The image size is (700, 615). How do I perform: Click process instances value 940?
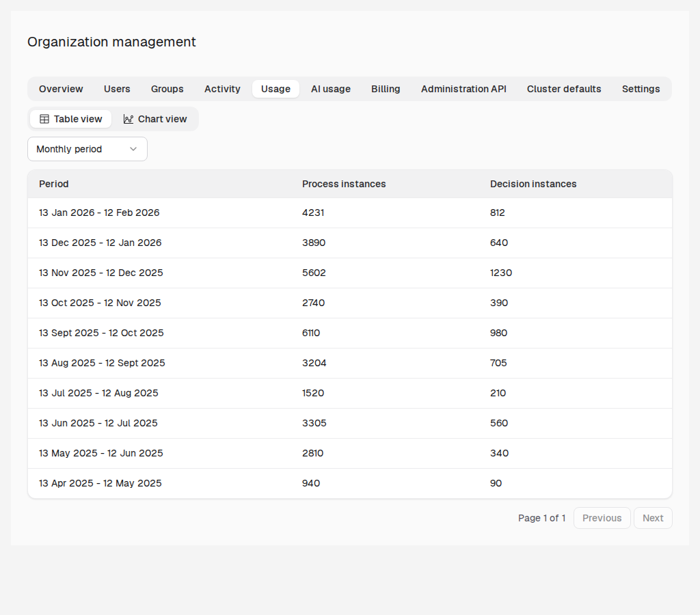point(311,483)
